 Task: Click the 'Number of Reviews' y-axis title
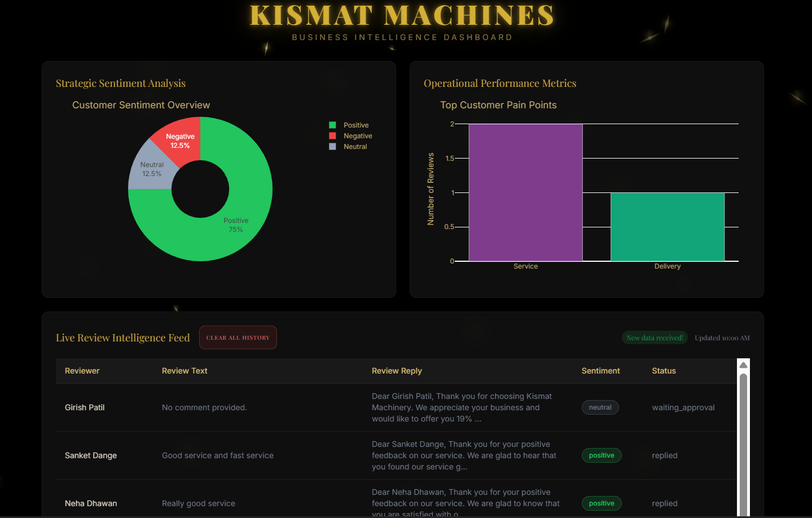tap(431, 189)
